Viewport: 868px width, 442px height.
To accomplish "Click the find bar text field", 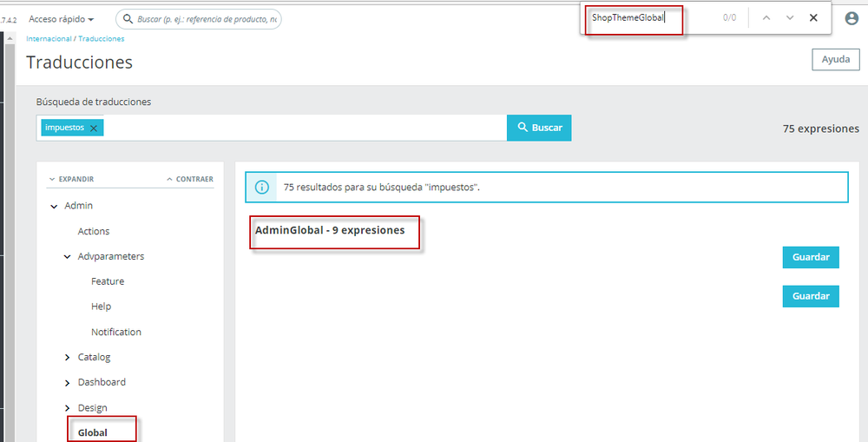I will 635,17.
